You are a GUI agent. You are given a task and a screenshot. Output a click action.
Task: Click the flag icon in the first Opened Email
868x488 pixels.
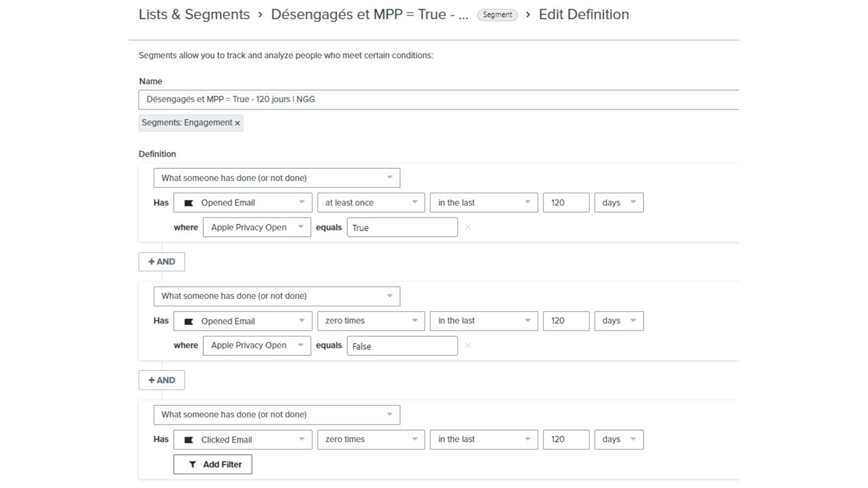189,203
